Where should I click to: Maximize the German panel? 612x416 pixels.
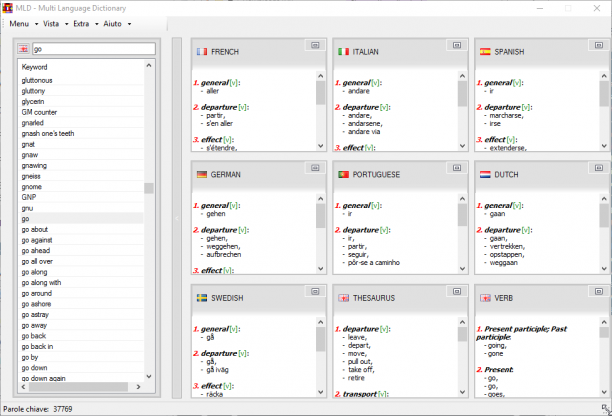click(x=315, y=168)
